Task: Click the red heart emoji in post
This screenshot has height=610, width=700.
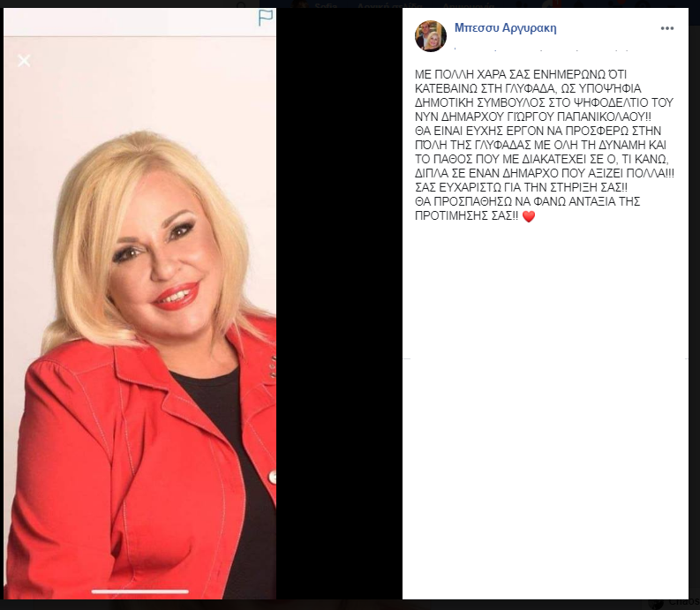Action: pyautogui.click(x=529, y=216)
